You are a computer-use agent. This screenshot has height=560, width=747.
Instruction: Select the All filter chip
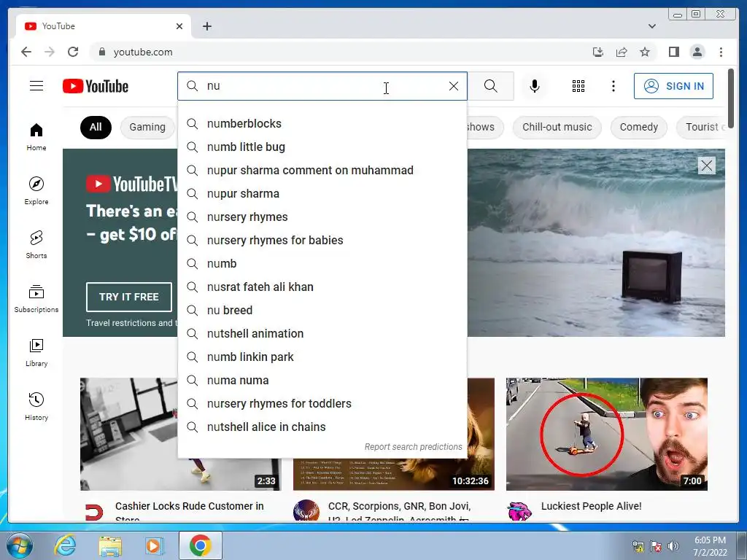pyautogui.click(x=96, y=127)
